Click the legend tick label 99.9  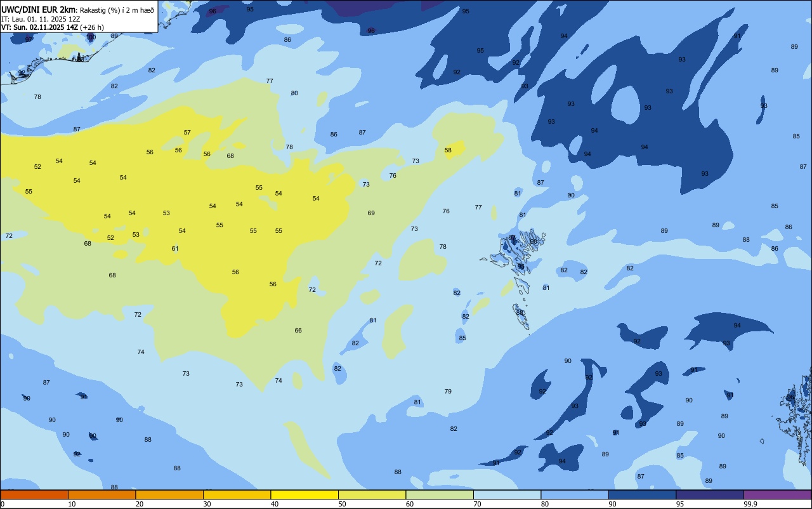click(750, 504)
